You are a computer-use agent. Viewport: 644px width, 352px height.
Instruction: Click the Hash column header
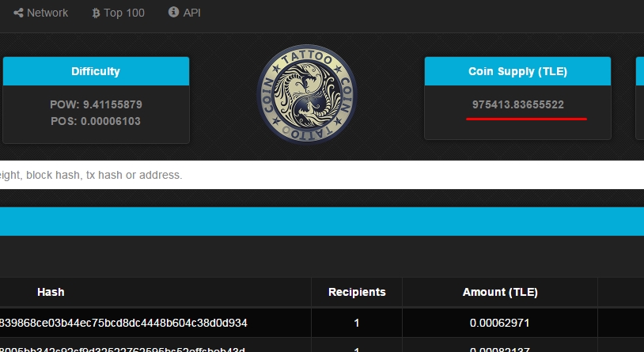pos(51,292)
